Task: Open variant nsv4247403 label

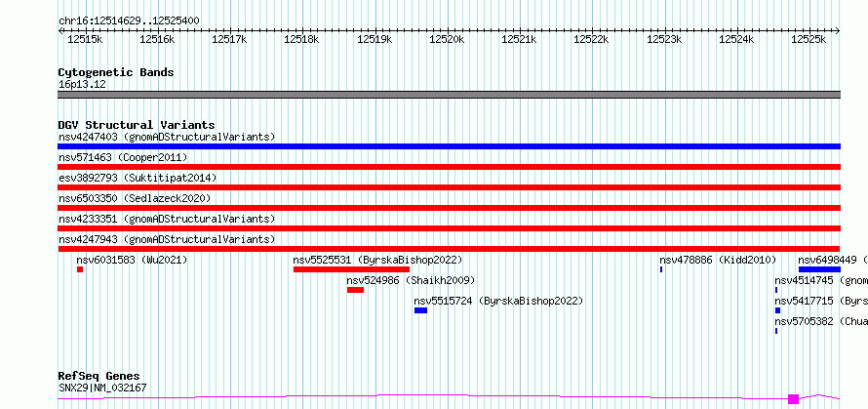Action: pyautogui.click(x=167, y=137)
